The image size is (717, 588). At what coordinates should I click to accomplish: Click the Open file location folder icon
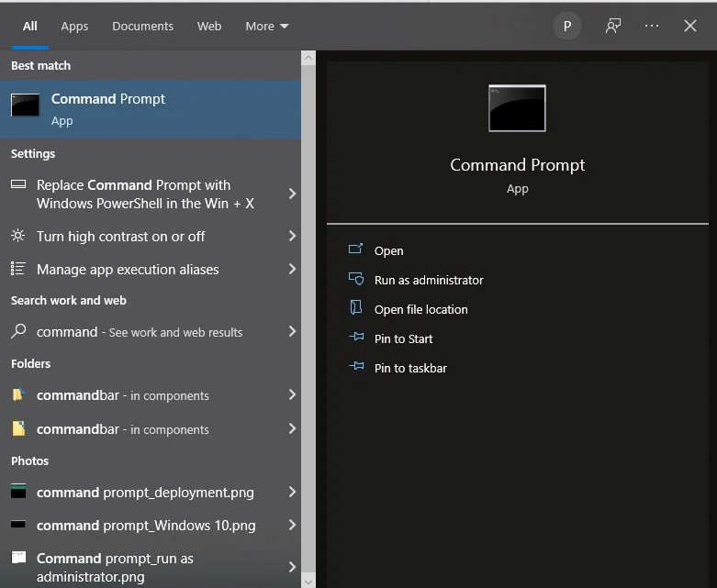coord(356,308)
